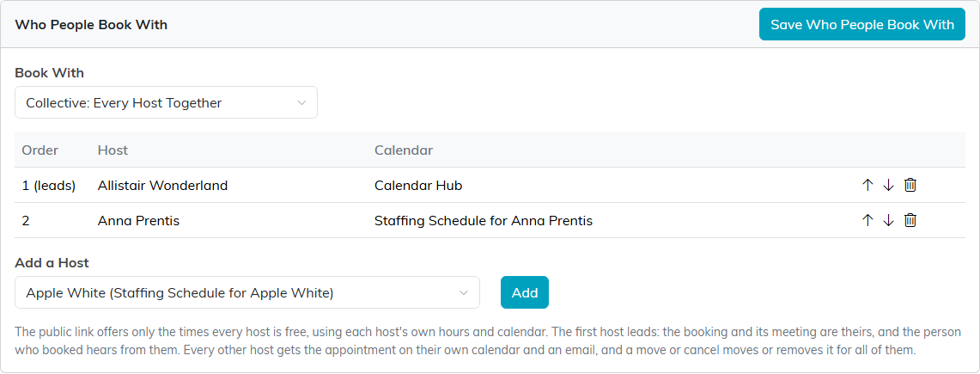Select the Allistair Wonderland host name
980x374 pixels.
[162, 185]
